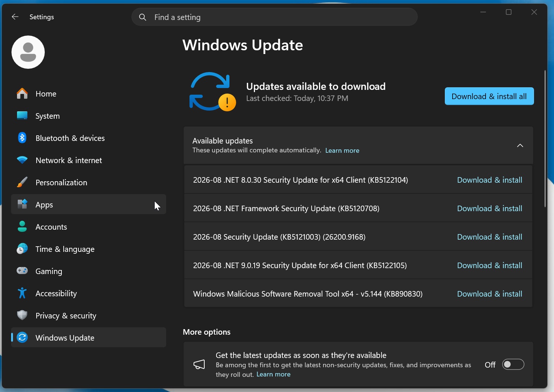Click the large update status icon with warning
Screen dimensions: 554x392
tap(212, 91)
